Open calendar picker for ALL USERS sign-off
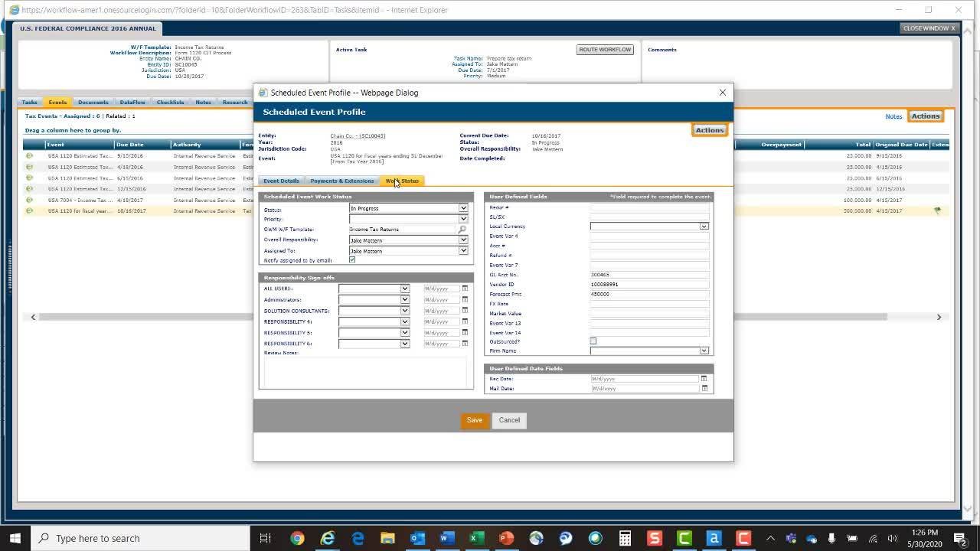The image size is (980, 551). pos(465,289)
